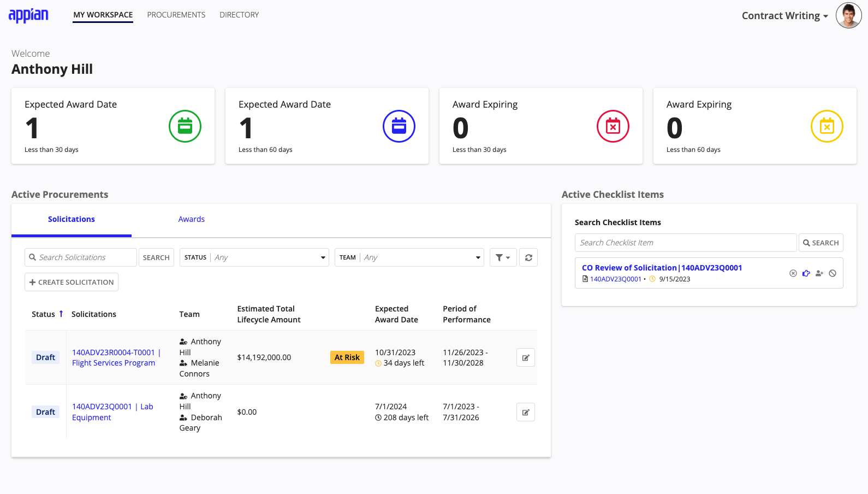Expand the filter options dropdown
This screenshot has width=868, height=494.
[x=503, y=257]
